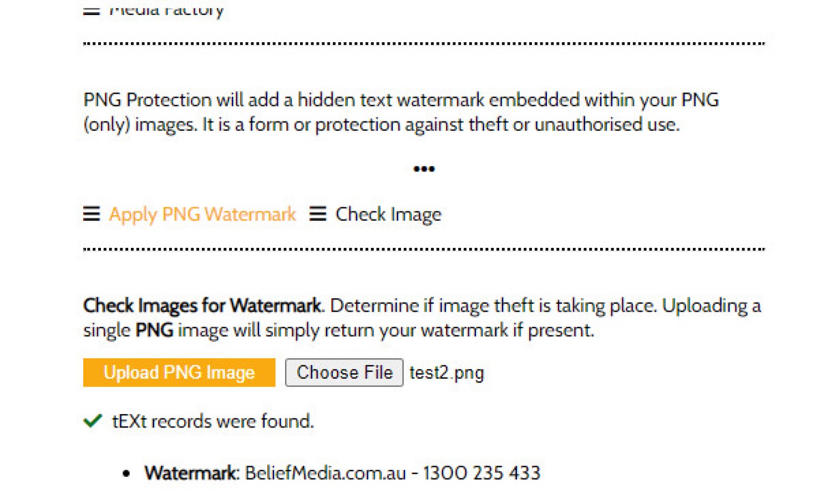
Task: Click the three-dot separator icon
Action: [x=424, y=169]
